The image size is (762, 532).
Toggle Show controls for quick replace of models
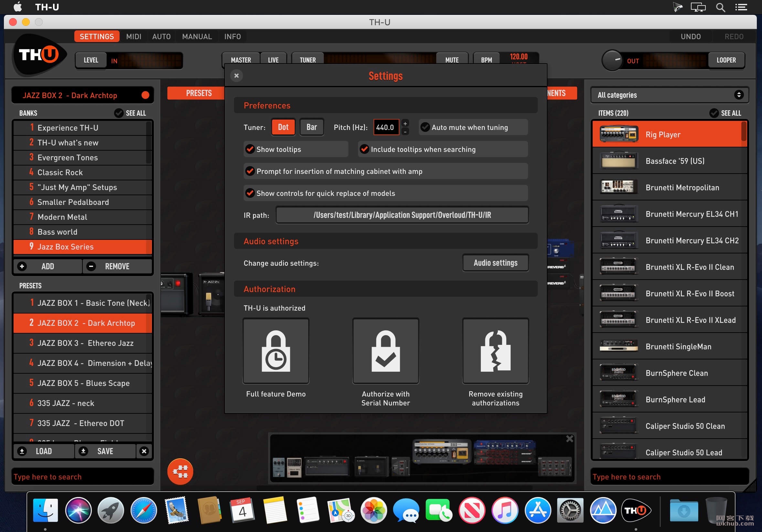pyautogui.click(x=386, y=193)
